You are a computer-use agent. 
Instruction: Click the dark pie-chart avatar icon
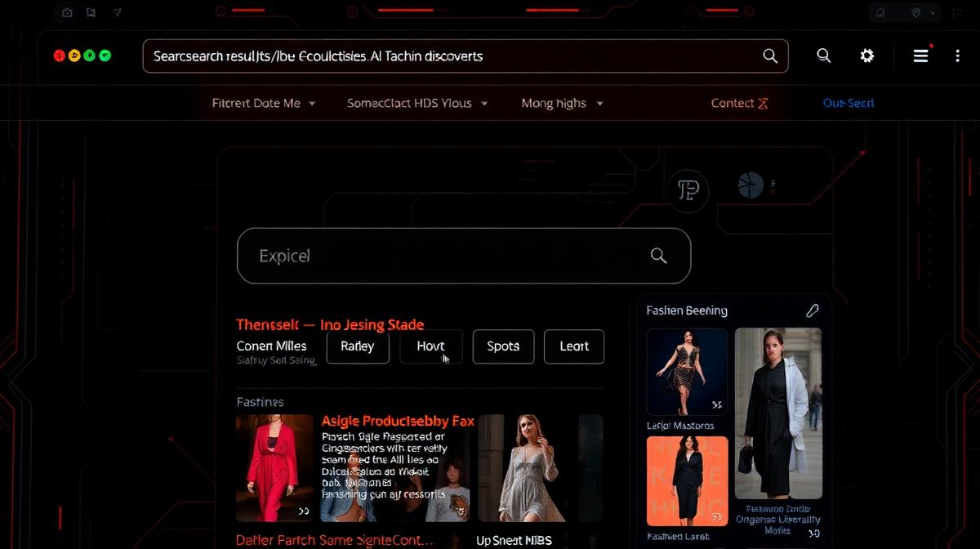750,185
